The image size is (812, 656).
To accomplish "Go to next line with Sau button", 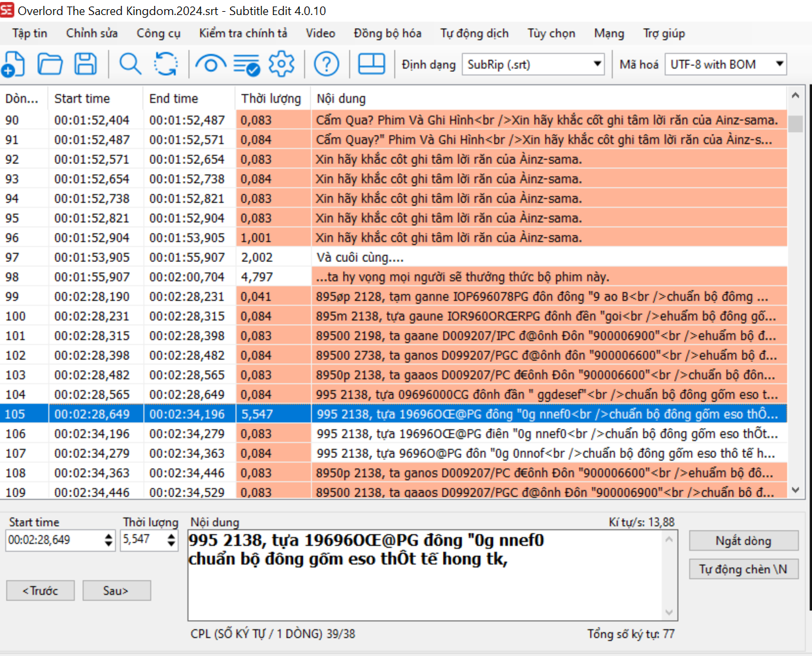I will pos(116,591).
